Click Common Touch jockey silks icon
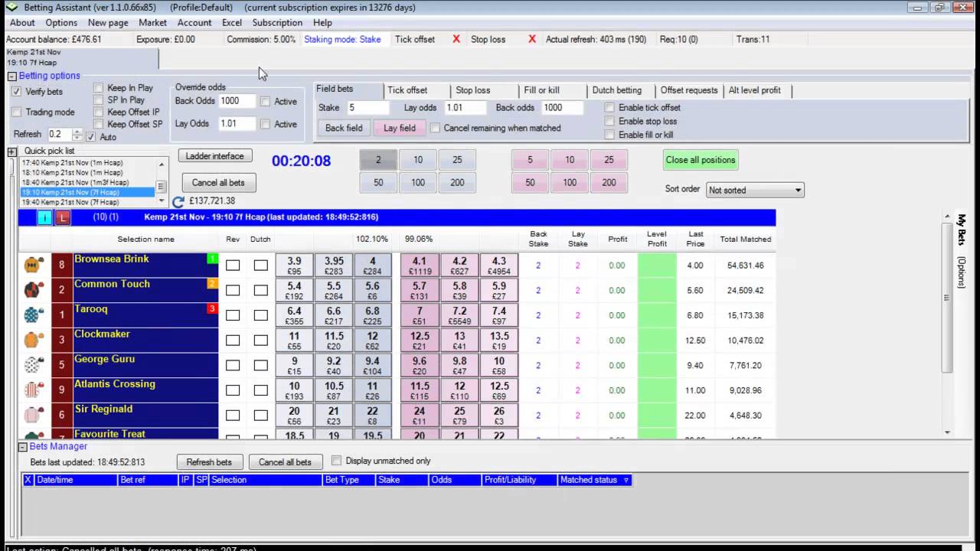The image size is (980, 551). point(33,290)
